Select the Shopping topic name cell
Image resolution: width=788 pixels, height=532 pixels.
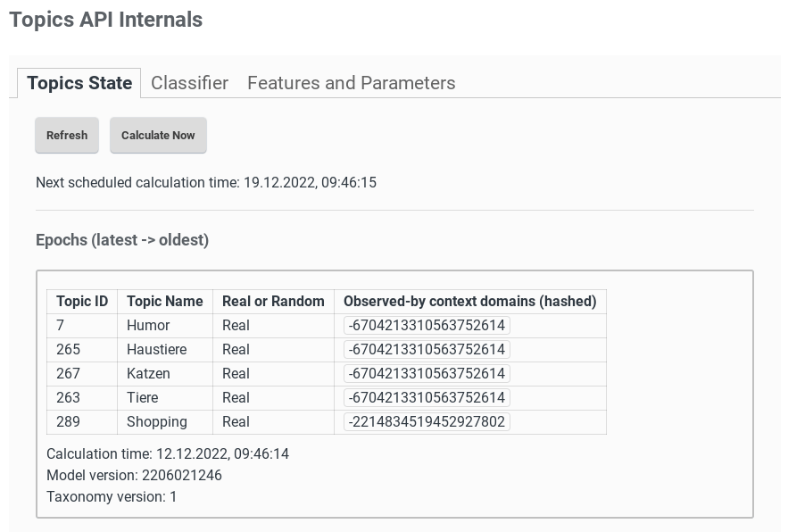(157, 422)
